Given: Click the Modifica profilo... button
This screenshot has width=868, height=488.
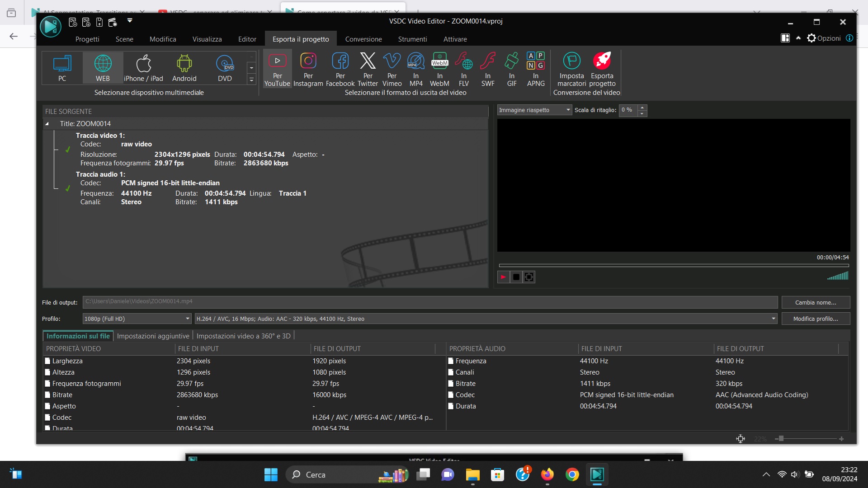Looking at the screenshot, I should pos(815,319).
